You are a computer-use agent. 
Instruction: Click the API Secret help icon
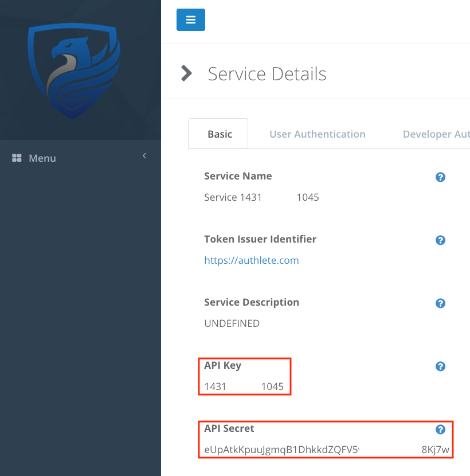pyautogui.click(x=440, y=430)
